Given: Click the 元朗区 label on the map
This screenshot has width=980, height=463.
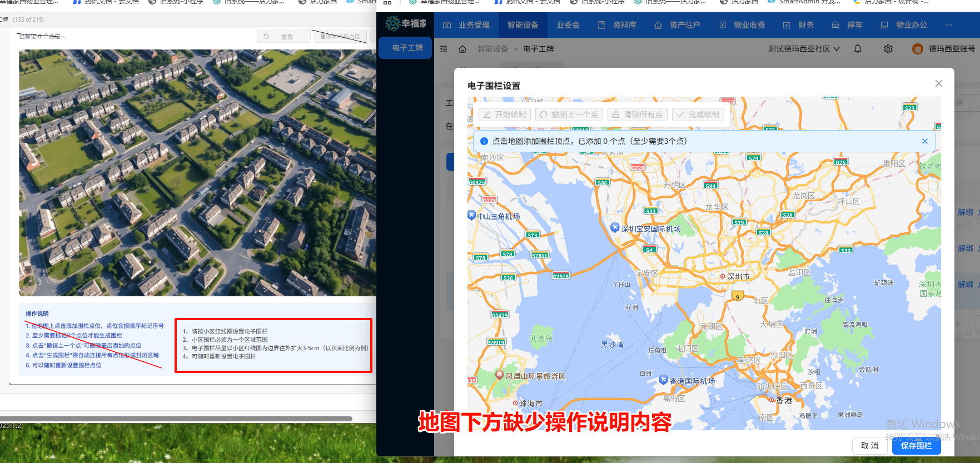Looking at the screenshot, I should coord(712,326).
